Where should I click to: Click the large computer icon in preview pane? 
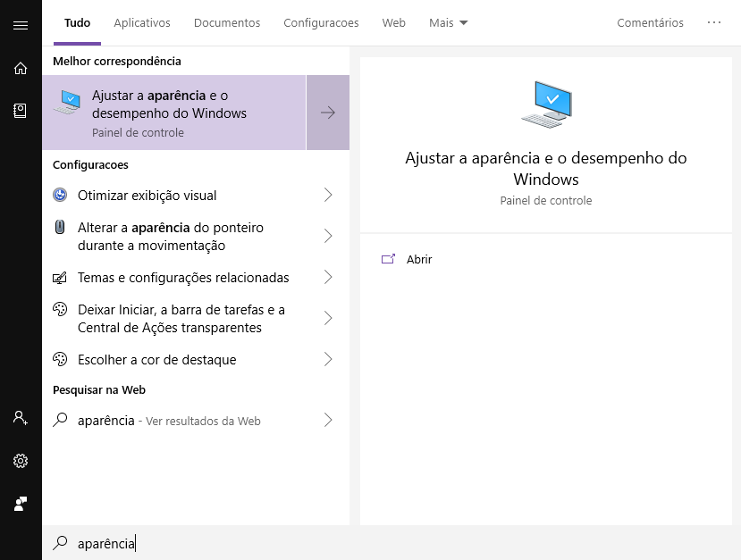click(x=546, y=104)
